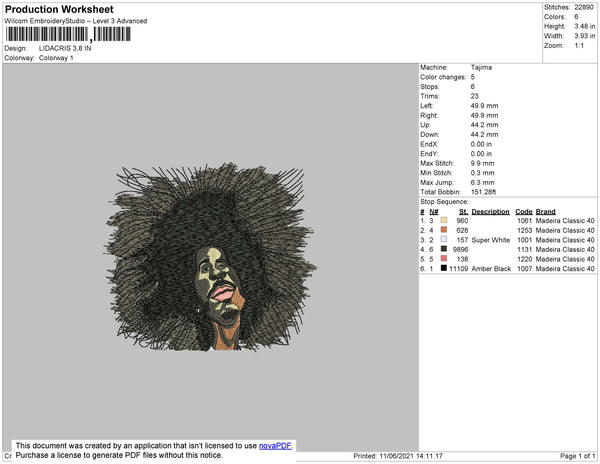Click the 'Stop Sequence:' heading
Image resolution: width=600 pixels, height=464 pixels.
click(x=444, y=202)
